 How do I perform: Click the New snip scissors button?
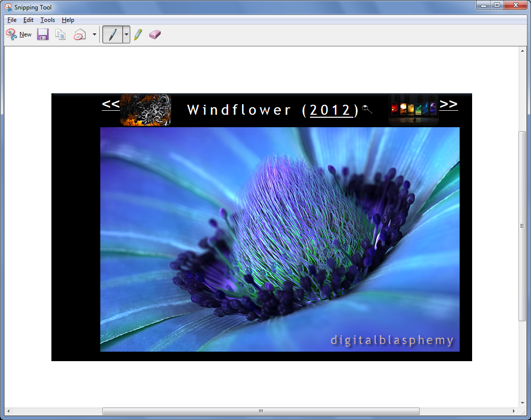click(18, 34)
